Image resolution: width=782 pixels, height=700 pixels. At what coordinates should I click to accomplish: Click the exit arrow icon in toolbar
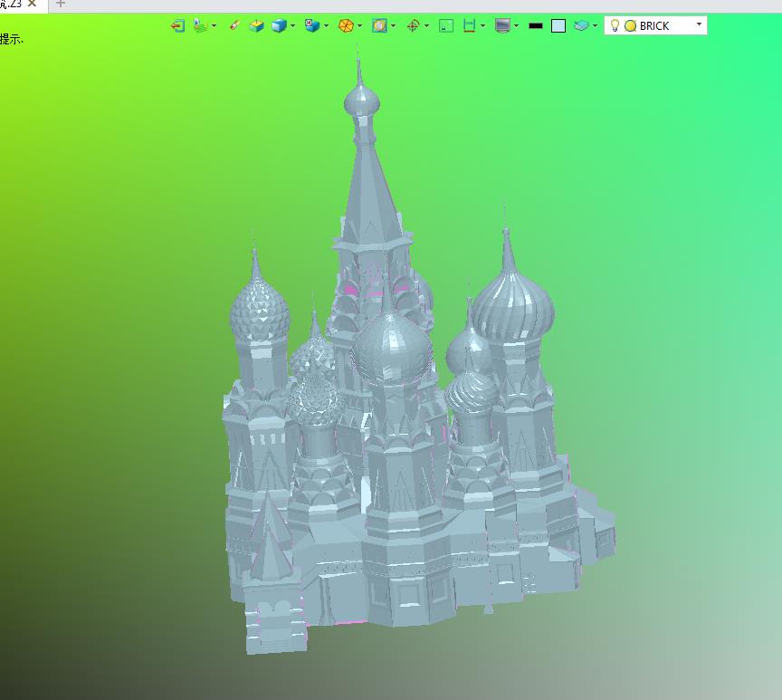(178, 25)
